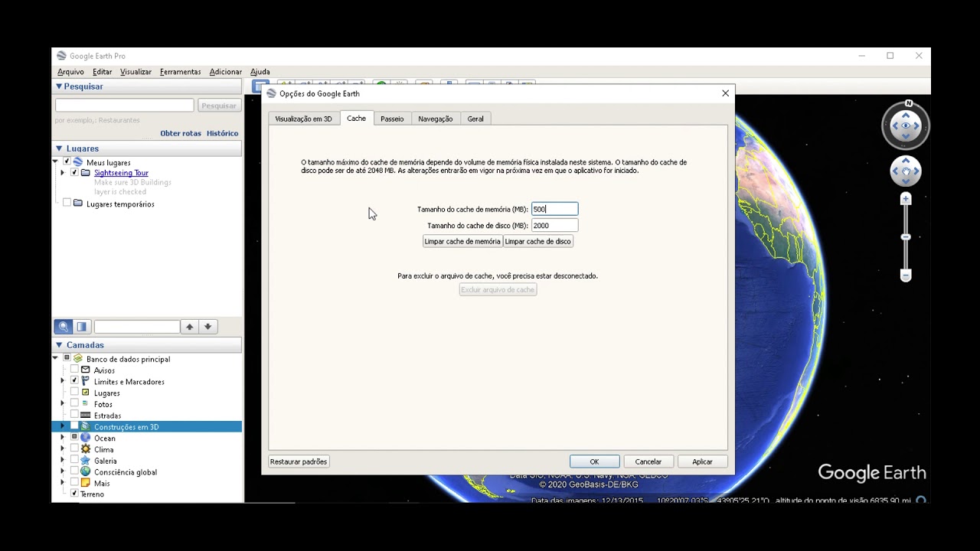Image resolution: width=980 pixels, height=551 pixels.
Task: Click the move down arrow in Places panel
Action: click(x=207, y=327)
